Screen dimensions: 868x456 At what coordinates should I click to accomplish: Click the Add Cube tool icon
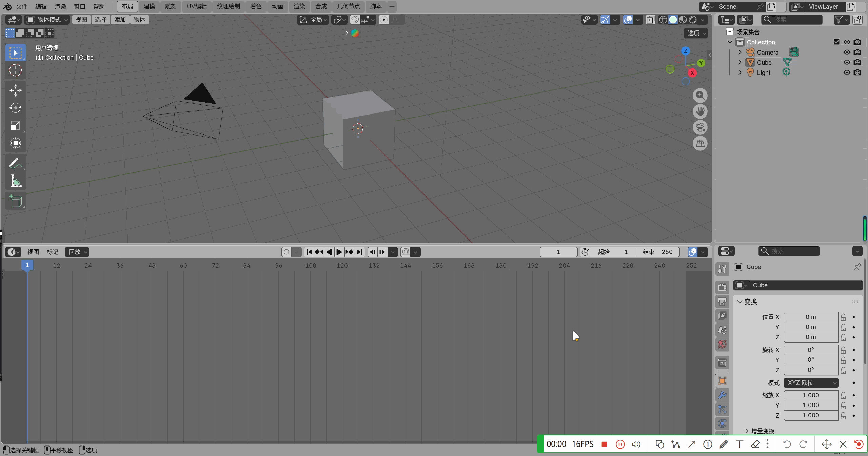coord(15,201)
